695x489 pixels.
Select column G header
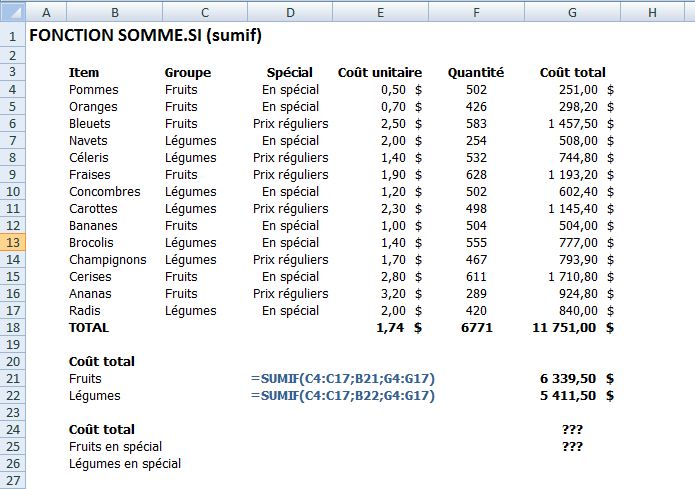point(572,12)
